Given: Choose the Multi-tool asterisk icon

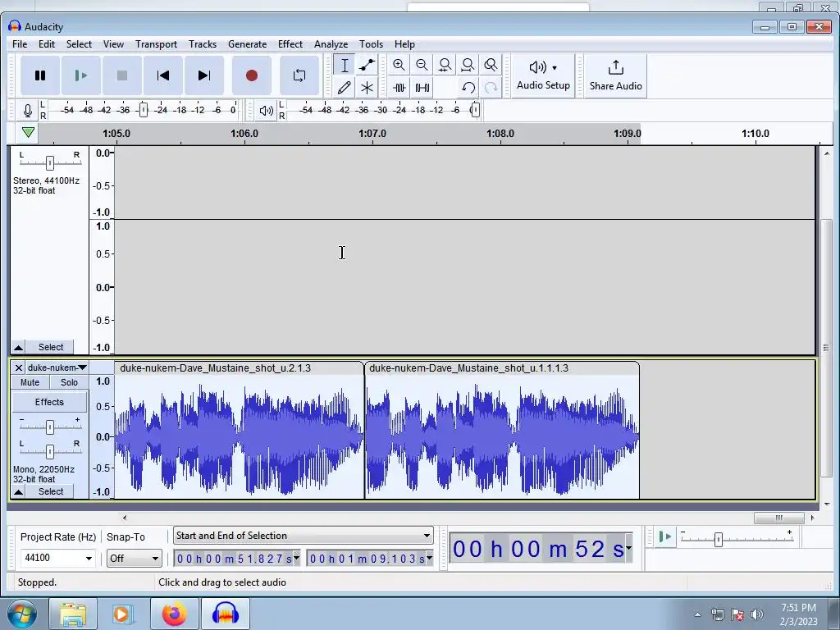Looking at the screenshot, I should [x=367, y=87].
